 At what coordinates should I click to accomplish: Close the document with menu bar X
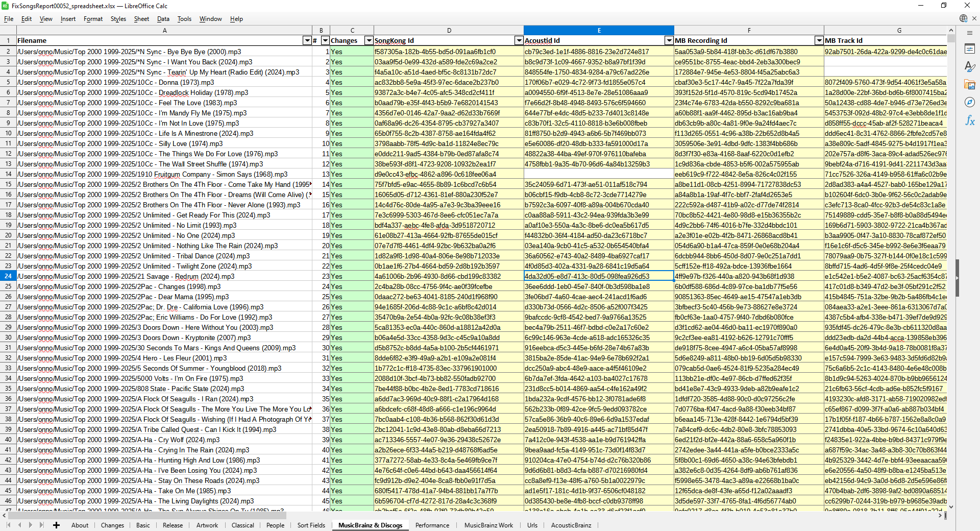click(x=974, y=18)
